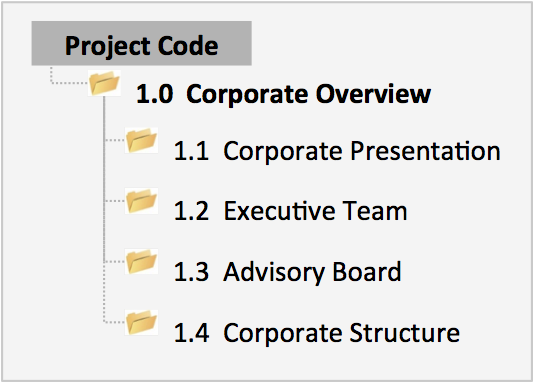Click blank gray area of Project Code header
The image size is (533, 383).
click(x=235, y=43)
